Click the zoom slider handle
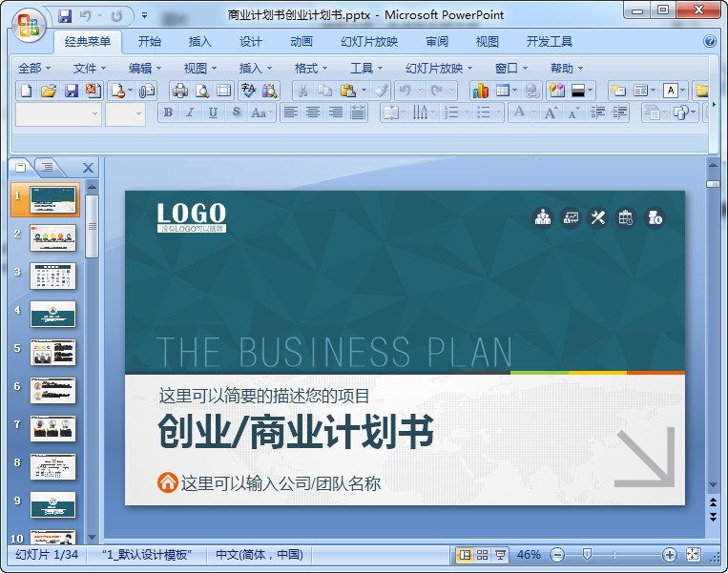The height and width of the screenshot is (573, 728). [x=587, y=555]
